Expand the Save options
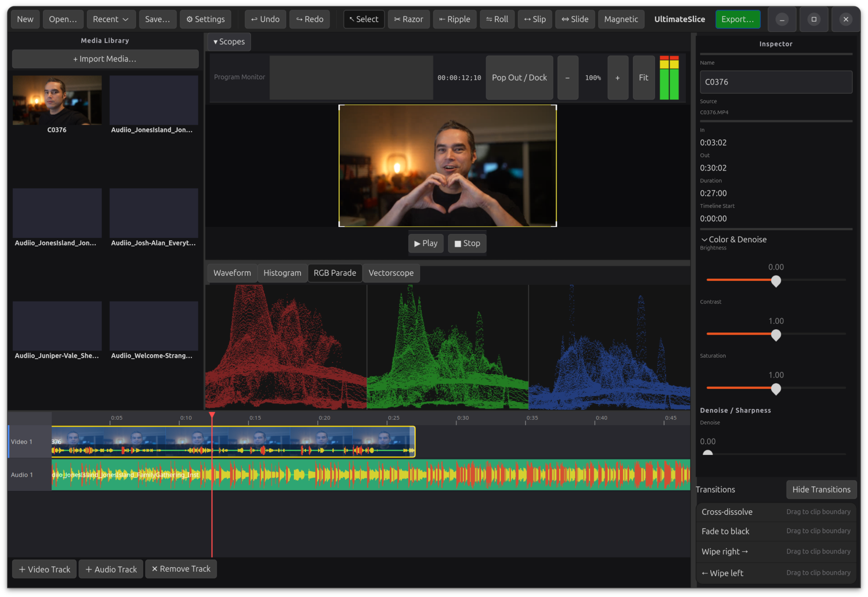Viewport: 868px width, 597px height. pyautogui.click(x=157, y=19)
